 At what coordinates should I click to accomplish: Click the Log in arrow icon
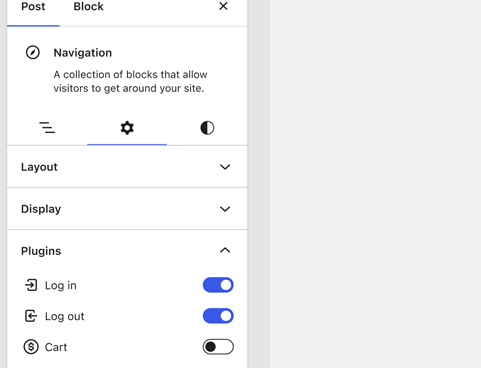click(31, 285)
